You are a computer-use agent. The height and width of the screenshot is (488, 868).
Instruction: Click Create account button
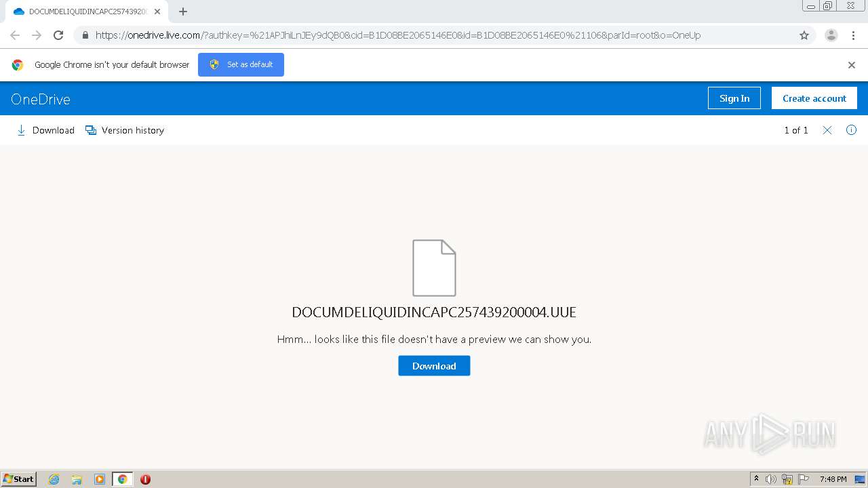click(x=814, y=98)
